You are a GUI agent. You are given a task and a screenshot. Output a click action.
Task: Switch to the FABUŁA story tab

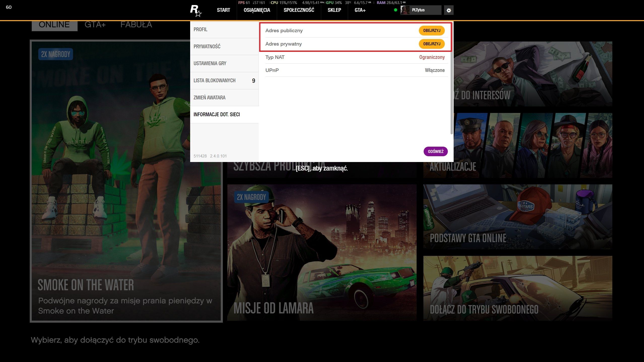click(136, 25)
